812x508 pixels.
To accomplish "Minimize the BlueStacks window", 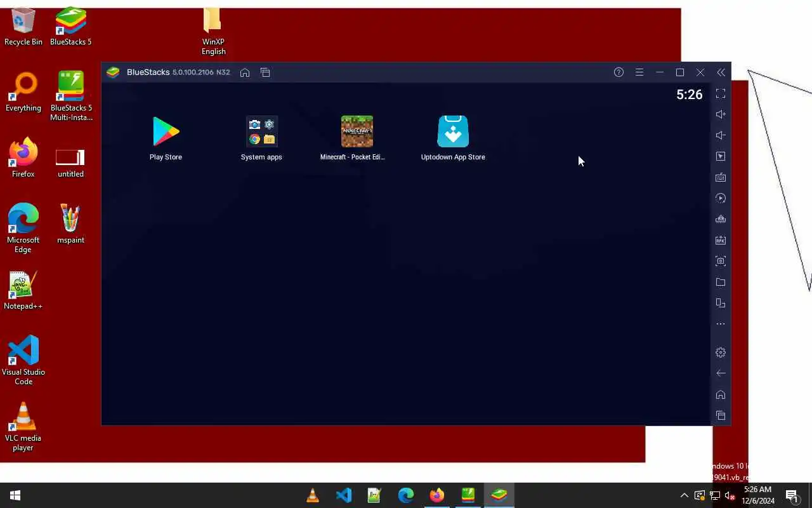I will click(660, 72).
